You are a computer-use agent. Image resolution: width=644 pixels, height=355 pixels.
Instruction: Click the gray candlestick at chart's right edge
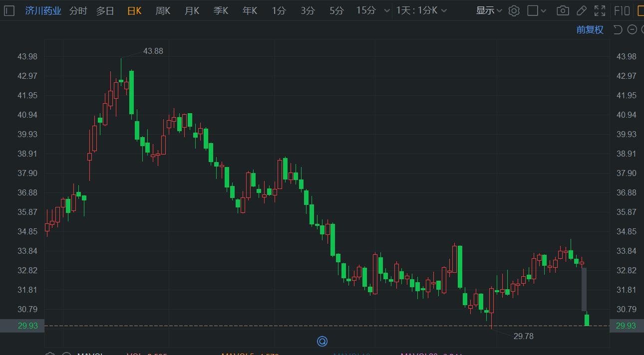pos(584,289)
